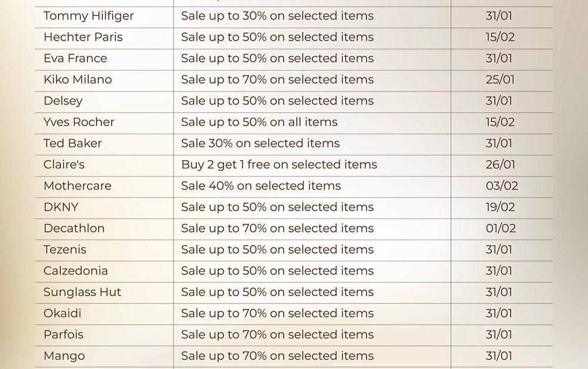Select the DKNY brand name
The height and width of the screenshot is (369, 588).
[x=61, y=207]
